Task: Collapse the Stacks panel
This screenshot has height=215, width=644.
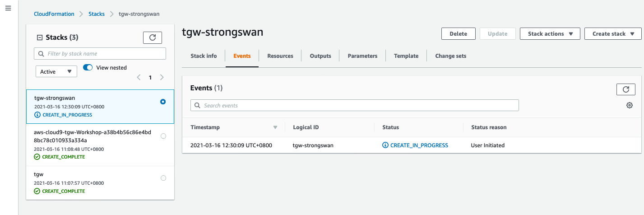Action: pyautogui.click(x=39, y=38)
